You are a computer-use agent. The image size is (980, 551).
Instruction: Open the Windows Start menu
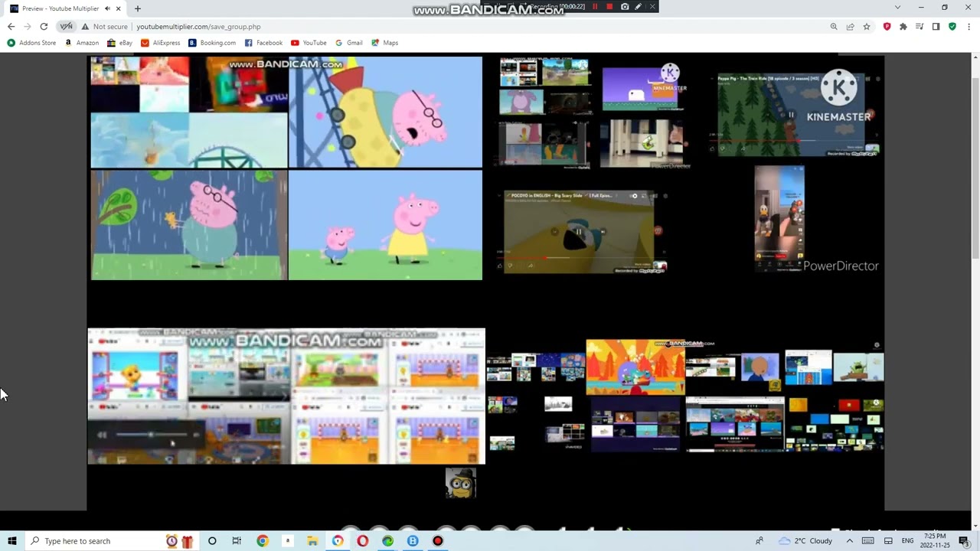tap(11, 541)
